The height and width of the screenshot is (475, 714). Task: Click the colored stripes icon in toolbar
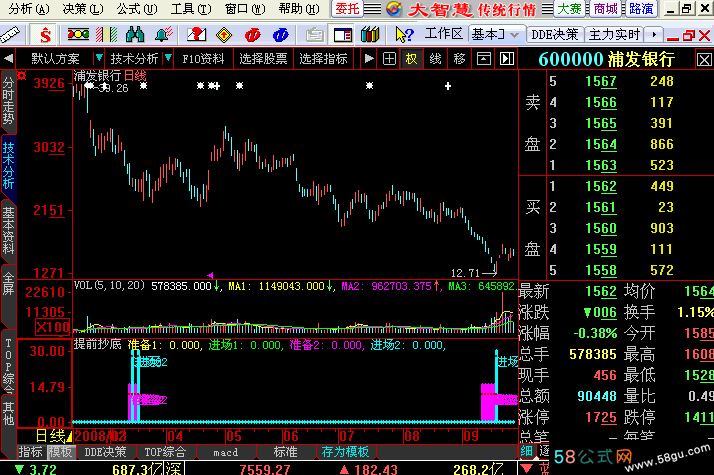click(107, 35)
